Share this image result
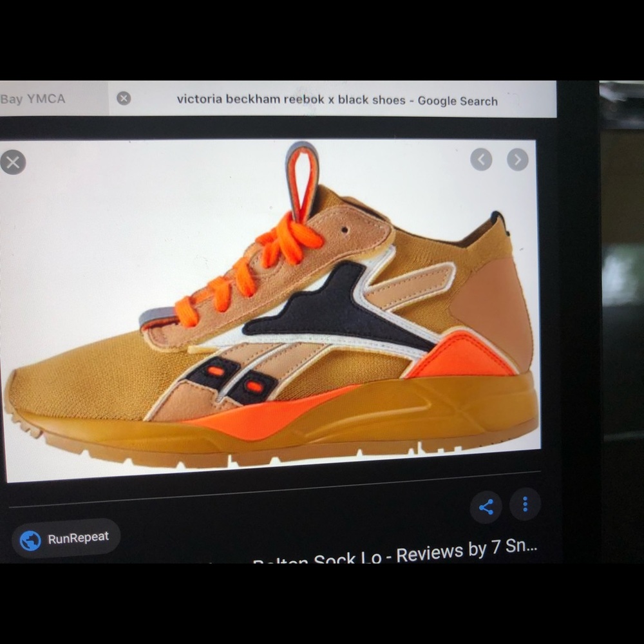 [486, 507]
